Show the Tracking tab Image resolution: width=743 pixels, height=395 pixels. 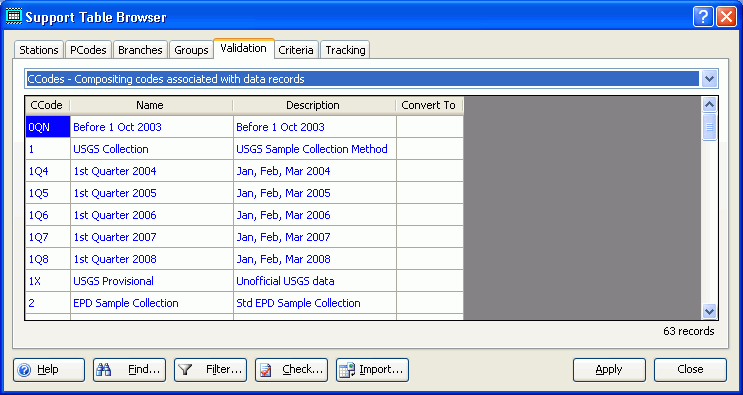click(345, 50)
